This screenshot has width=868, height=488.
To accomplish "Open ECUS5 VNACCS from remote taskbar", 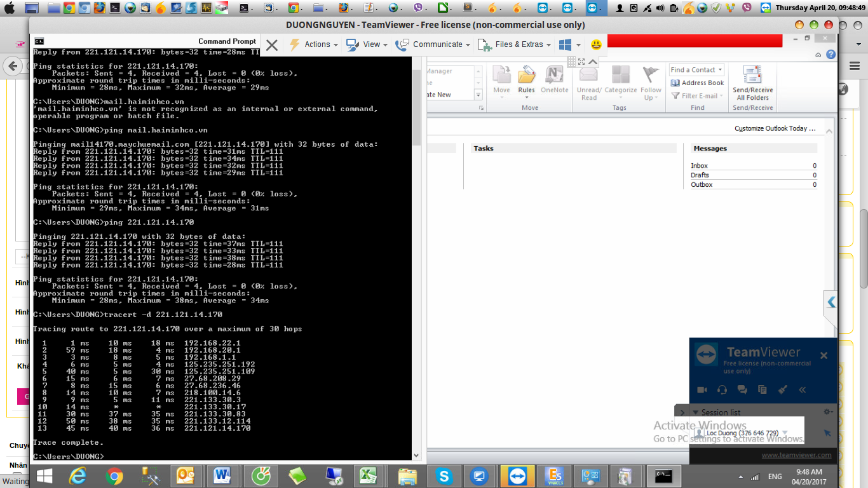I will pos(555,476).
